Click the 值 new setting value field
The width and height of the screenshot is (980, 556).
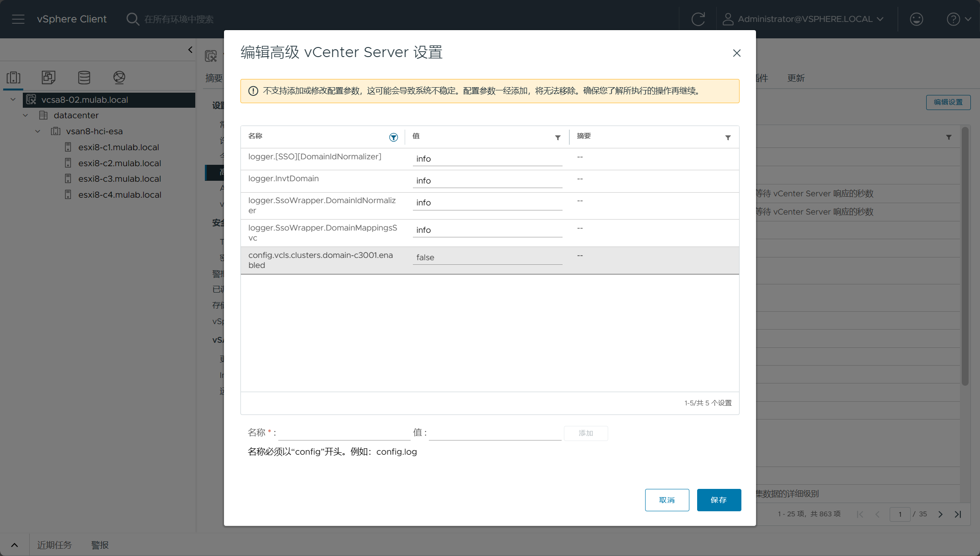[495, 433]
